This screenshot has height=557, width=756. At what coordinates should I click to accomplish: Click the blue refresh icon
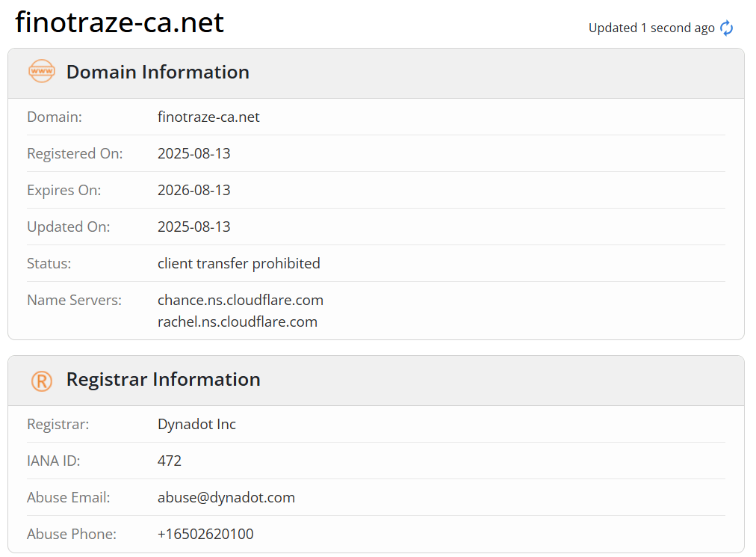pos(726,28)
